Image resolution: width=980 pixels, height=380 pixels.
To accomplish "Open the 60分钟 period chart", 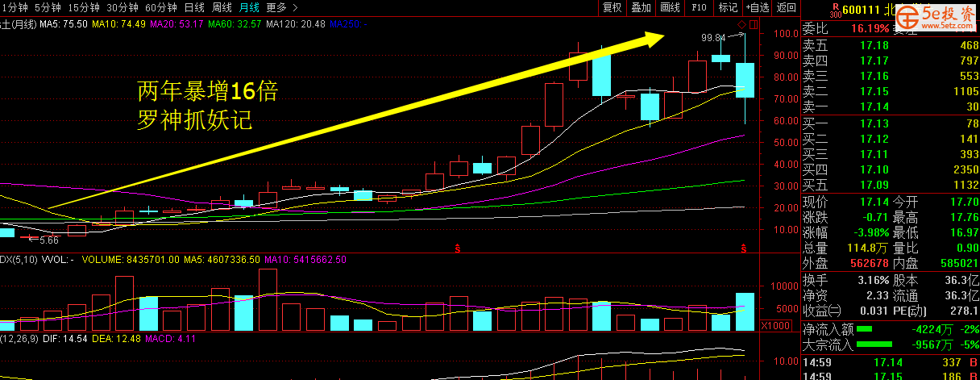I will click(x=161, y=7).
